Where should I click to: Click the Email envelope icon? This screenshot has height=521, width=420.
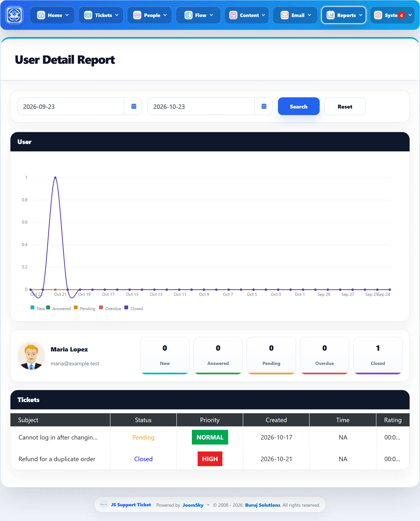[285, 15]
